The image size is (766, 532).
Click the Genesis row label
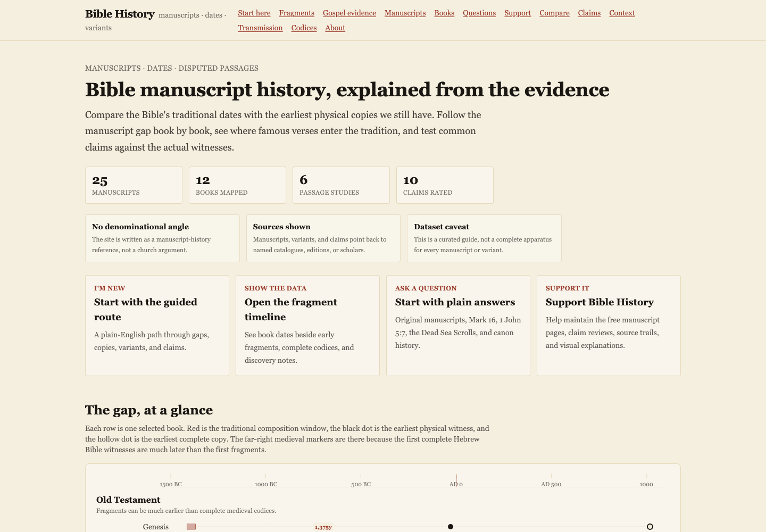point(156,527)
